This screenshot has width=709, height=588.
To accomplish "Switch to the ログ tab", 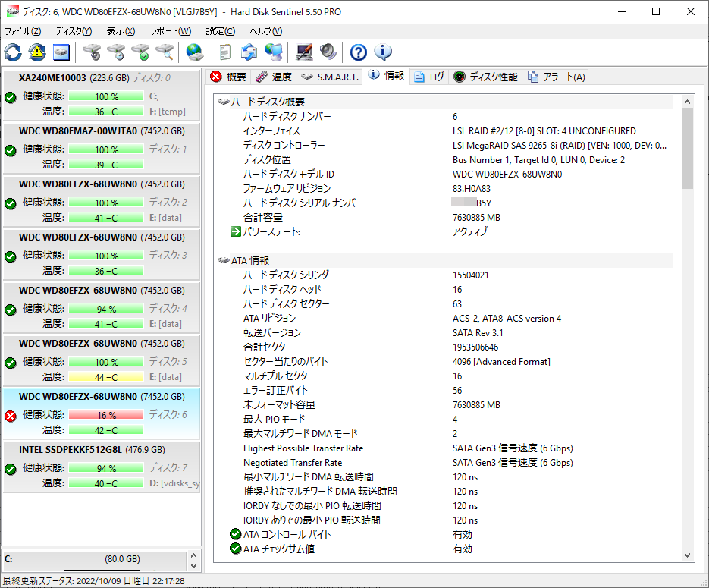I will click(429, 77).
